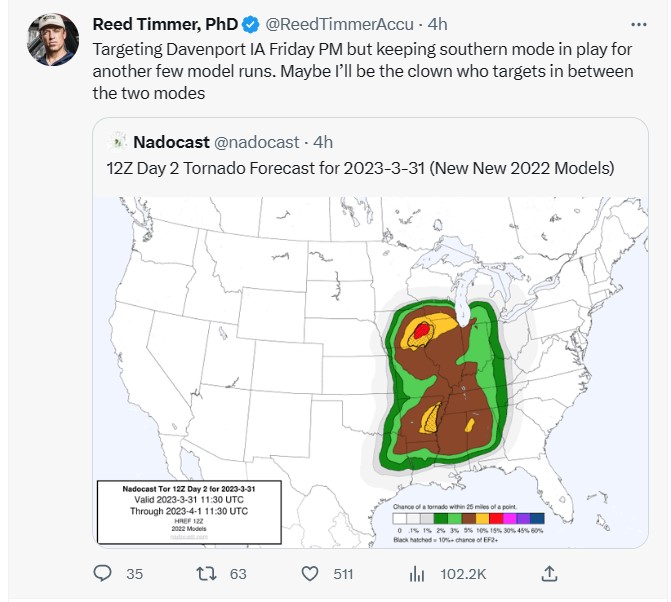Screen dimensions: 671x602
Task: Click the blue verified badge
Action: click(252, 23)
